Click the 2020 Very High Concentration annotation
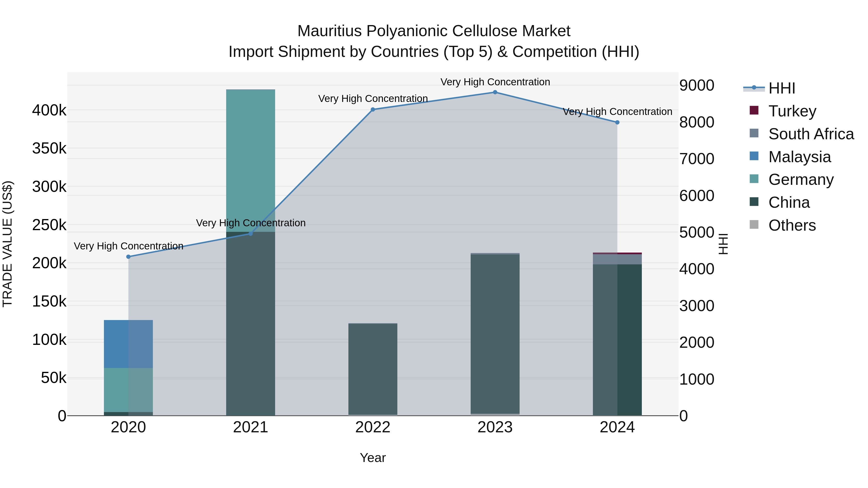 (129, 246)
